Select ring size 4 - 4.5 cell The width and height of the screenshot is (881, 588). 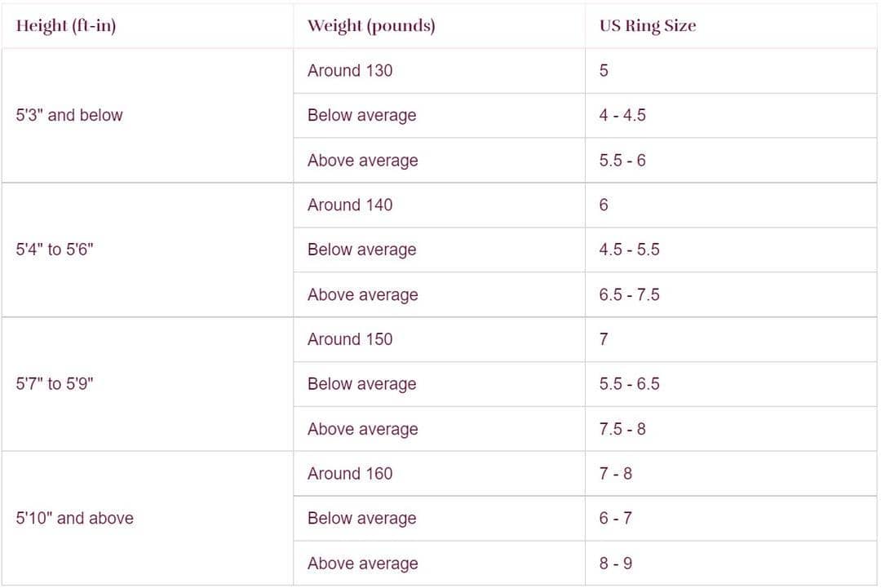[622, 116]
